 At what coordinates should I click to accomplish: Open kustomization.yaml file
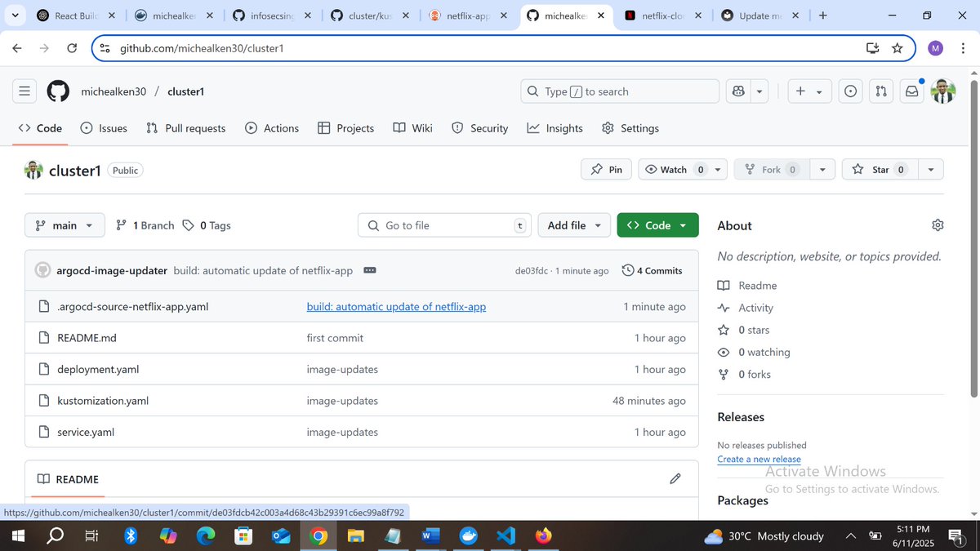(103, 401)
